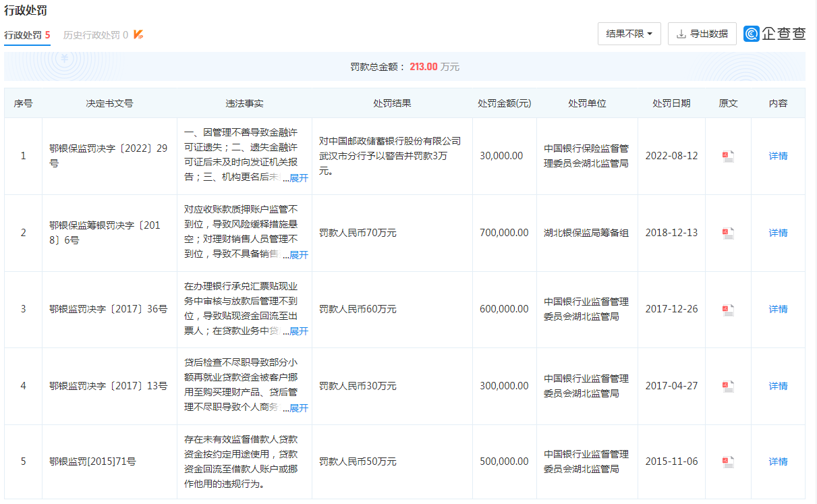Viewport: 817px width, 504px height.
Task: Click the total fine 213.00 万元
Action: (x=434, y=67)
